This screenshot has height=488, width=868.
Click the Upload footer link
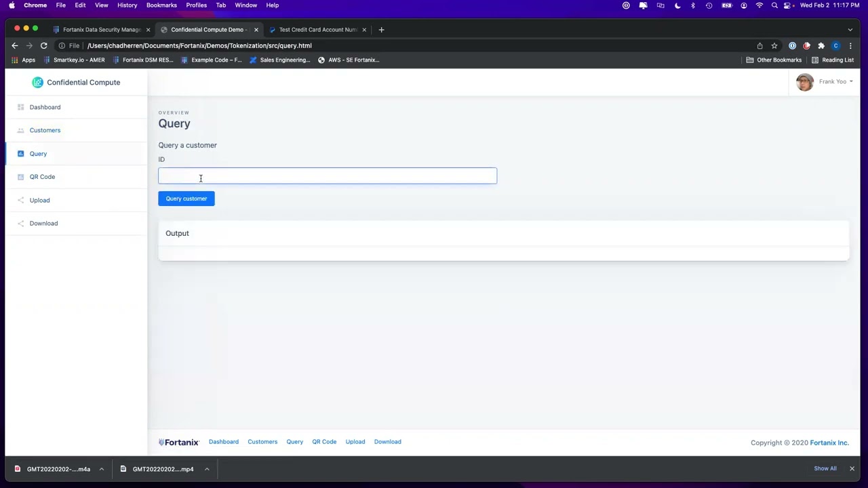pyautogui.click(x=355, y=442)
